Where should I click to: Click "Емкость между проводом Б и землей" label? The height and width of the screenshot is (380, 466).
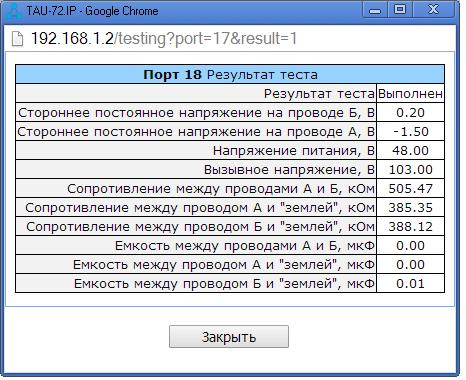[x=224, y=284]
